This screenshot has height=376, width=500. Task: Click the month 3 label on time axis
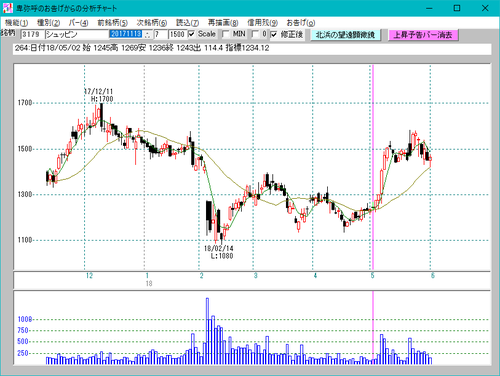[x=256, y=276]
